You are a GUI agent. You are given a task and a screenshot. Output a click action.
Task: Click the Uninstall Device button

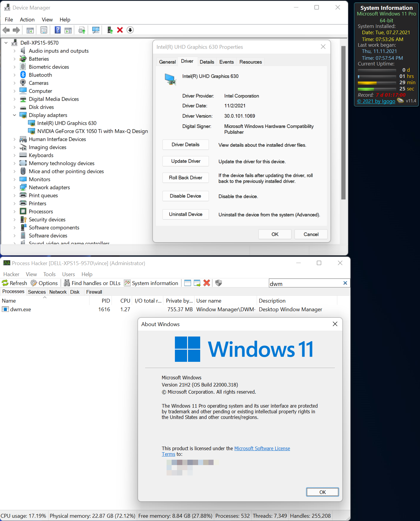tap(186, 214)
